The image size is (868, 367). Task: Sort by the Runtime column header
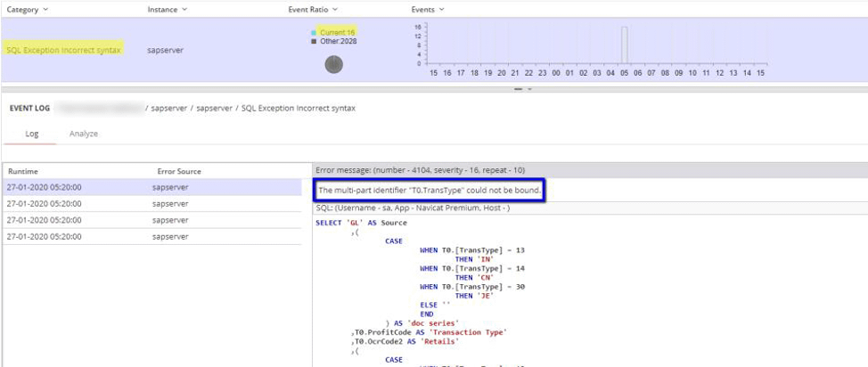[x=23, y=171]
